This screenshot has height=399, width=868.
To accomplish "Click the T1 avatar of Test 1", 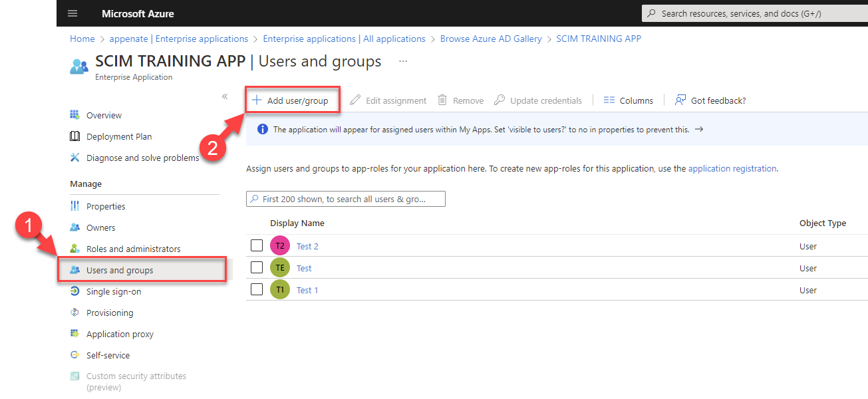I will 280,290.
